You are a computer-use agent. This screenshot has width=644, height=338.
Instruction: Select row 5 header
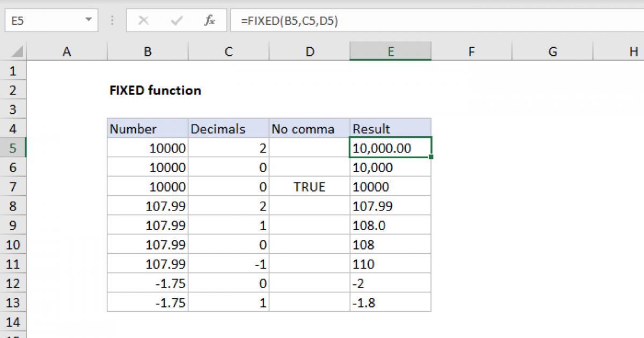tap(13, 148)
